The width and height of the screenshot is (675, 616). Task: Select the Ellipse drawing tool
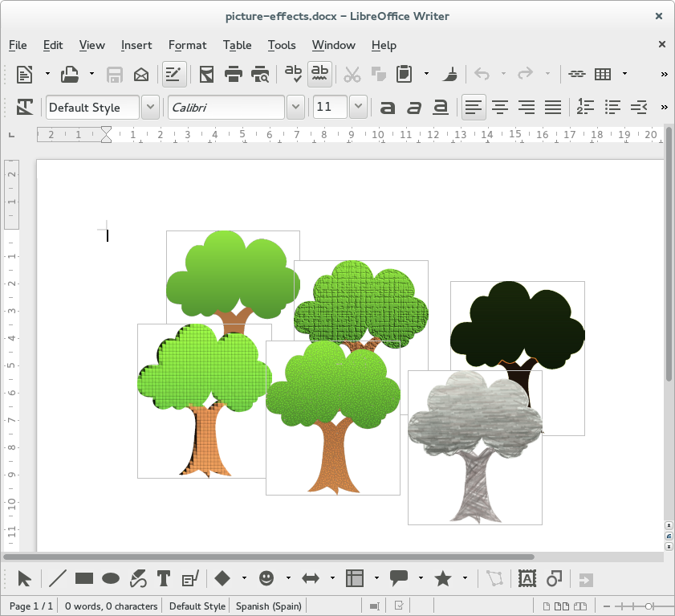click(111, 578)
